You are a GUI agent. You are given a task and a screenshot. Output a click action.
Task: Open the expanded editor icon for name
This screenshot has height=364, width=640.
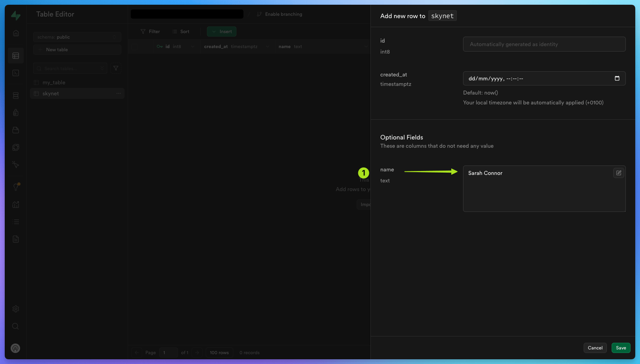point(619,173)
